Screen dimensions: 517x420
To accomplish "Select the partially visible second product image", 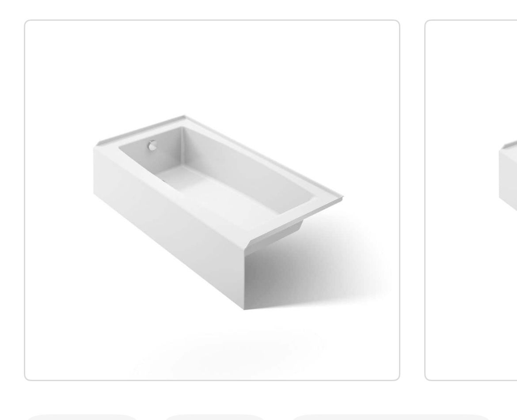I will (x=471, y=200).
